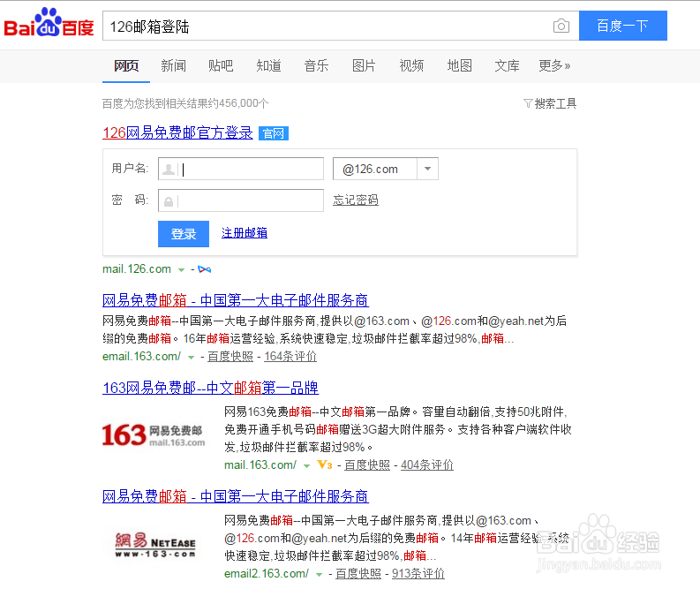Switch to the 视频 tab

(x=411, y=65)
